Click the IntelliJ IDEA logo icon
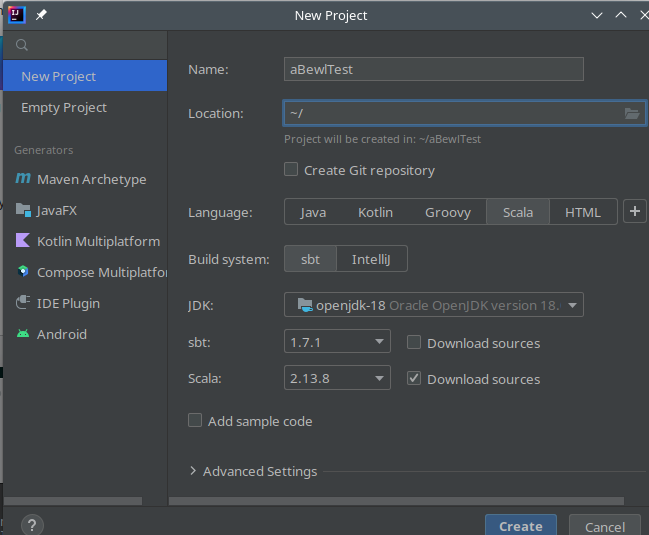 tap(17, 15)
